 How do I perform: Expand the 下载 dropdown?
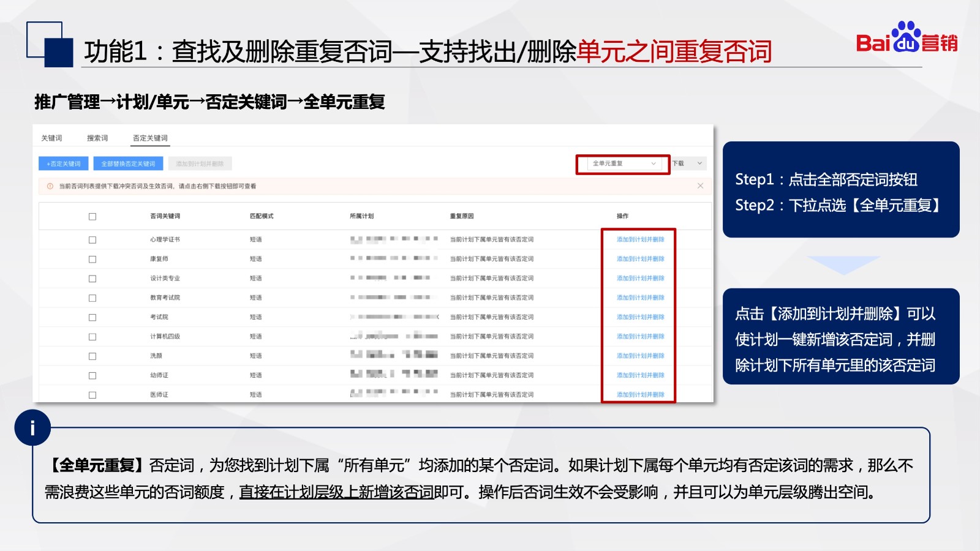pyautogui.click(x=688, y=163)
